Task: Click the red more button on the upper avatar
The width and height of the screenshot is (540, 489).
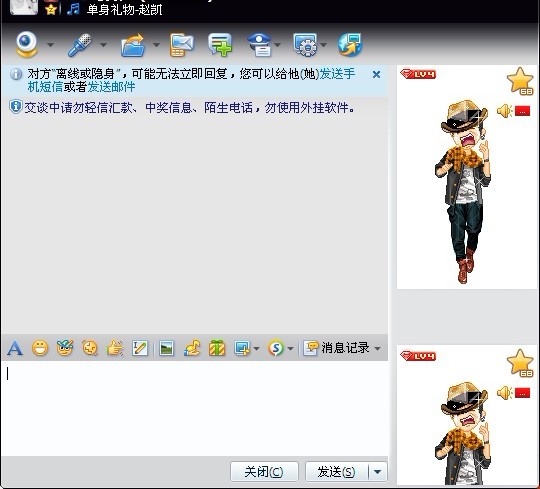Action: pos(522,111)
